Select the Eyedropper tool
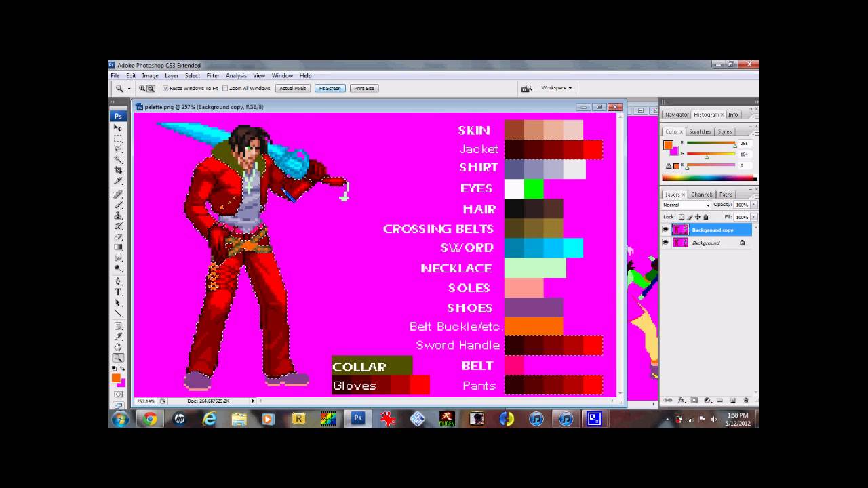 coord(118,337)
